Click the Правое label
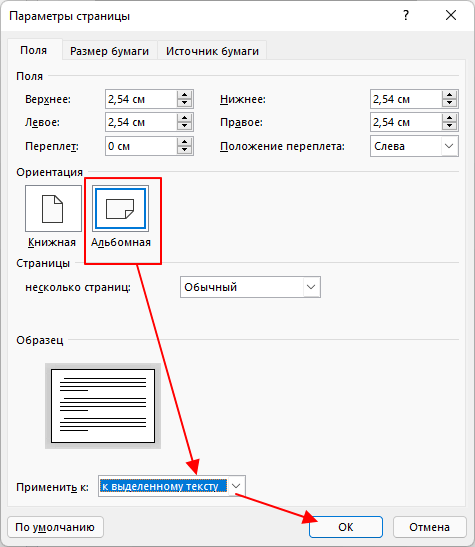The height and width of the screenshot is (547, 475). (241, 122)
